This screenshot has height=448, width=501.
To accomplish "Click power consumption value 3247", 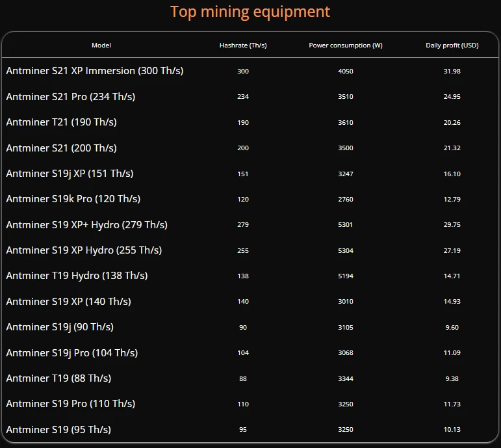I will 346,174.
